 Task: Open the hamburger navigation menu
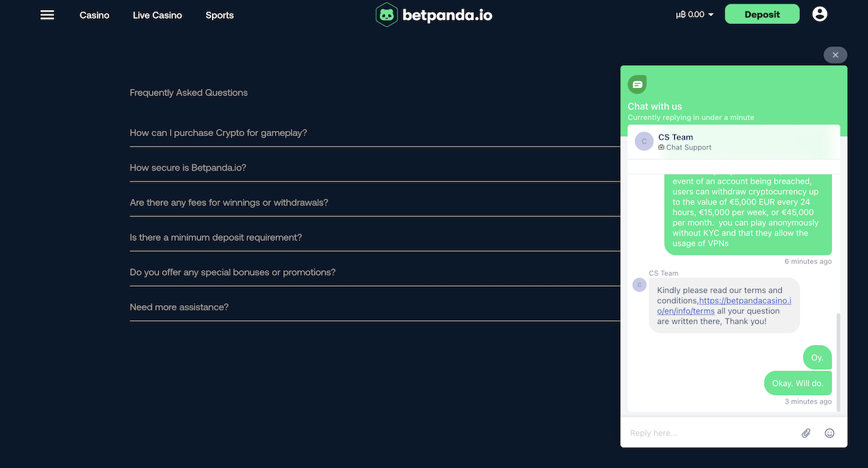47,14
